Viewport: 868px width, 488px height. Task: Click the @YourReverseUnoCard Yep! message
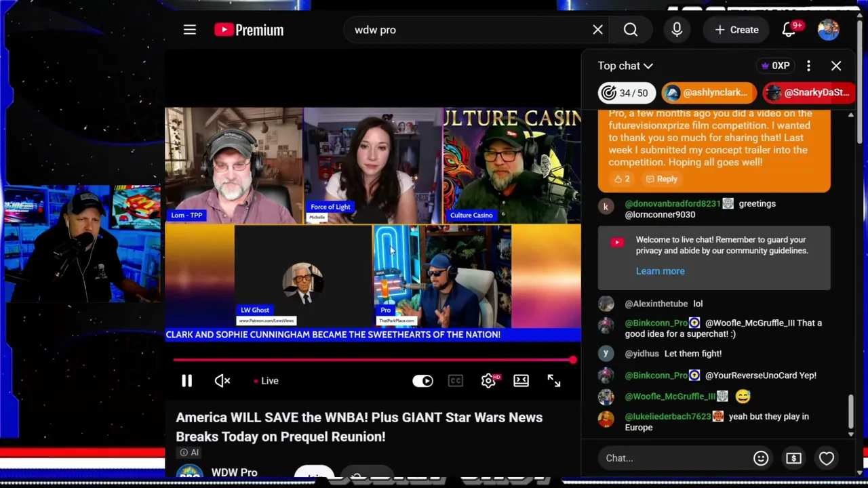tap(761, 375)
